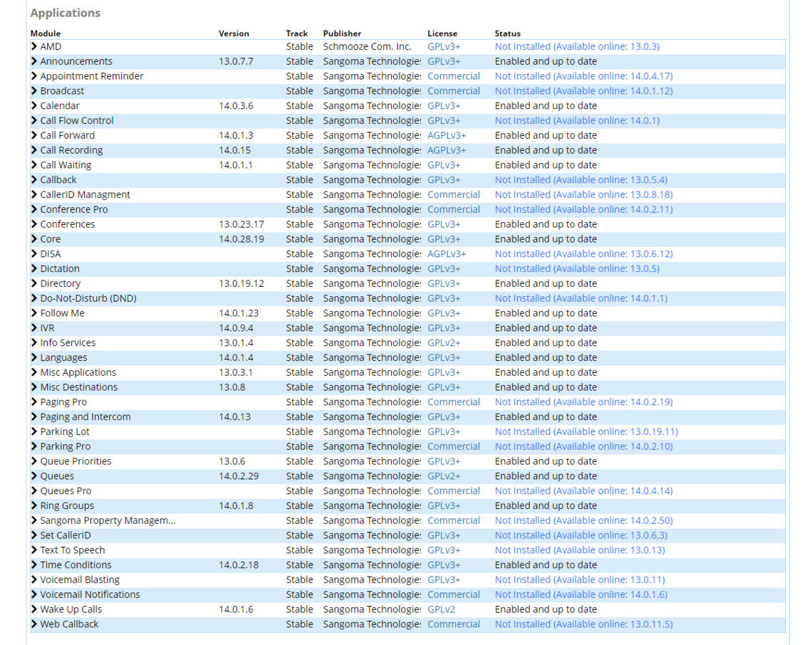Open the AGPLv3+ license for Call Forward

coord(447,135)
